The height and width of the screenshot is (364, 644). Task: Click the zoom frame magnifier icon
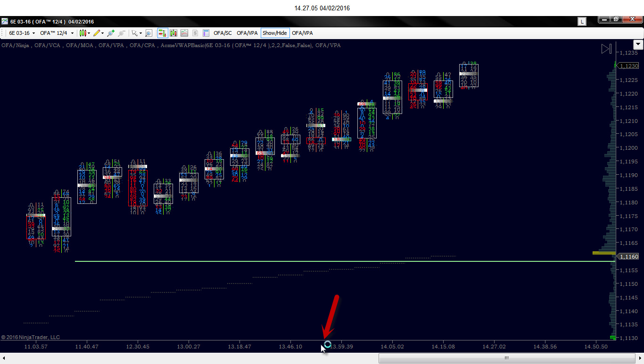[x=149, y=33]
